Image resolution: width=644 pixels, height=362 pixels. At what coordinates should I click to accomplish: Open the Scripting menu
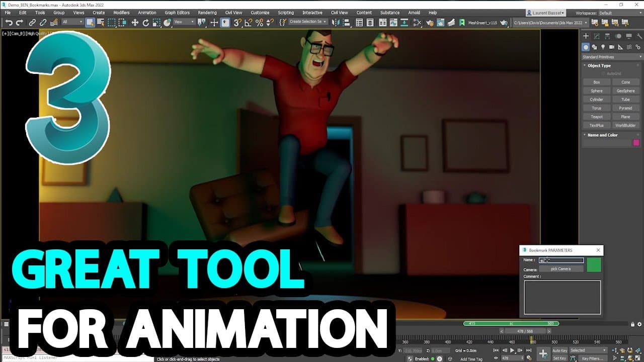(x=286, y=13)
